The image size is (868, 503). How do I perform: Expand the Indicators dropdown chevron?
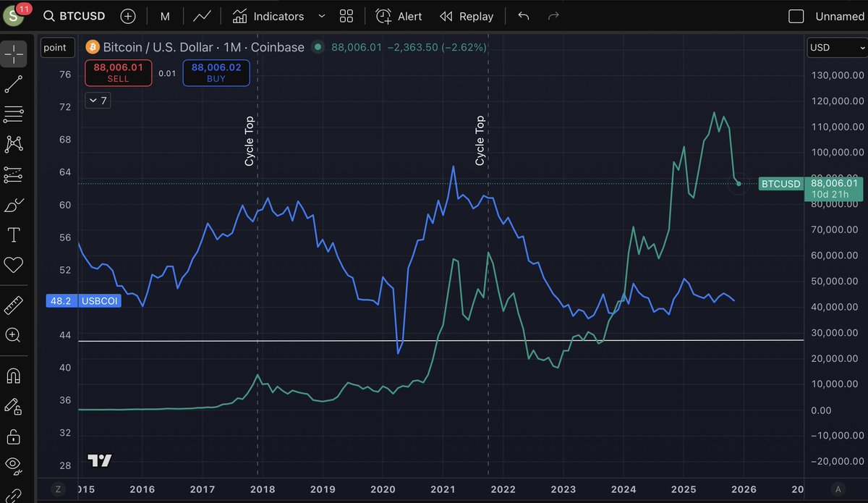pyautogui.click(x=321, y=16)
